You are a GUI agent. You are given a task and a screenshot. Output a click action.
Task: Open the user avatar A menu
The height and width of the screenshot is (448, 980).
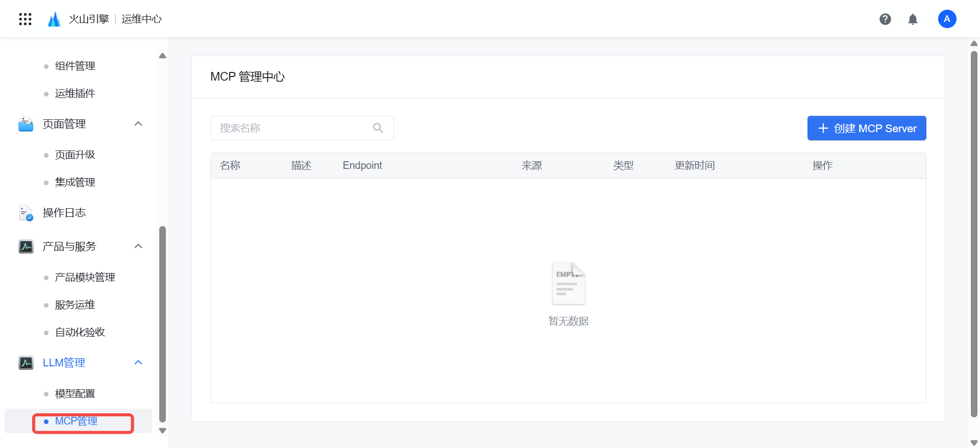pos(947,19)
